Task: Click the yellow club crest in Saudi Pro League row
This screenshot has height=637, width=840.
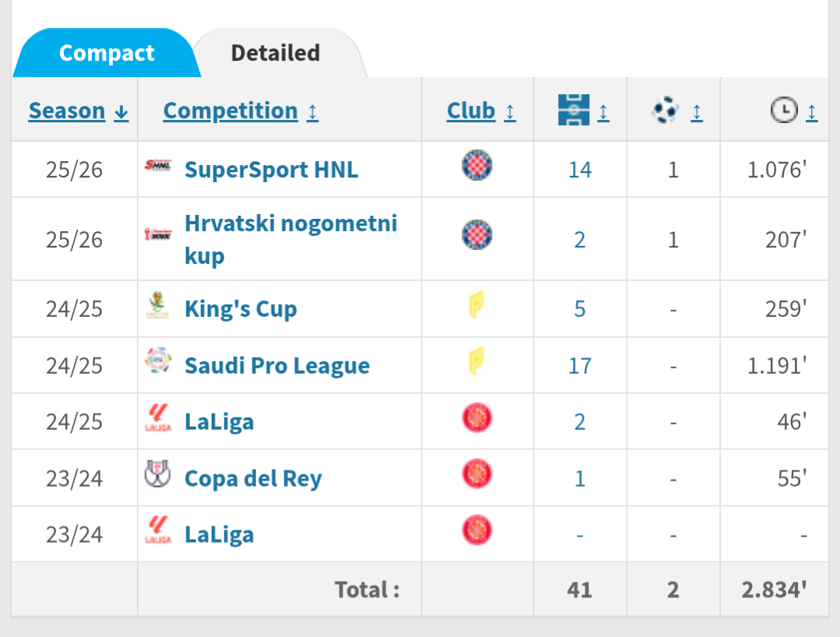Action: click(x=477, y=362)
